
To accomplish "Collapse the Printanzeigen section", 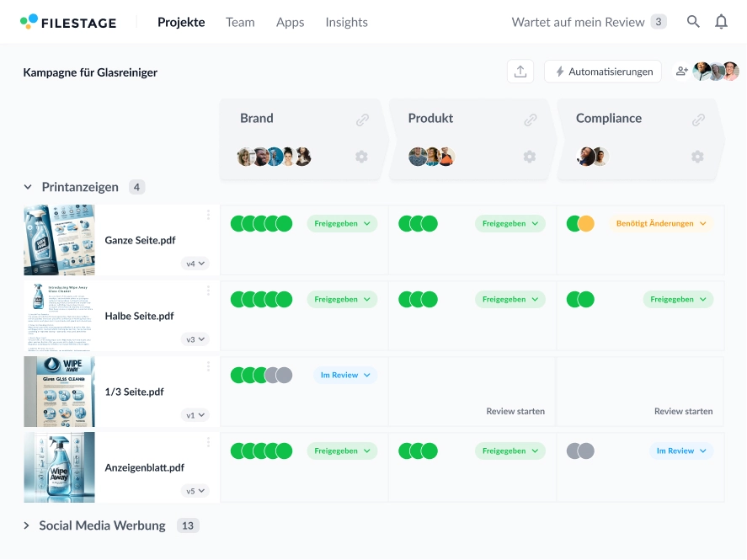I will 28,187.
